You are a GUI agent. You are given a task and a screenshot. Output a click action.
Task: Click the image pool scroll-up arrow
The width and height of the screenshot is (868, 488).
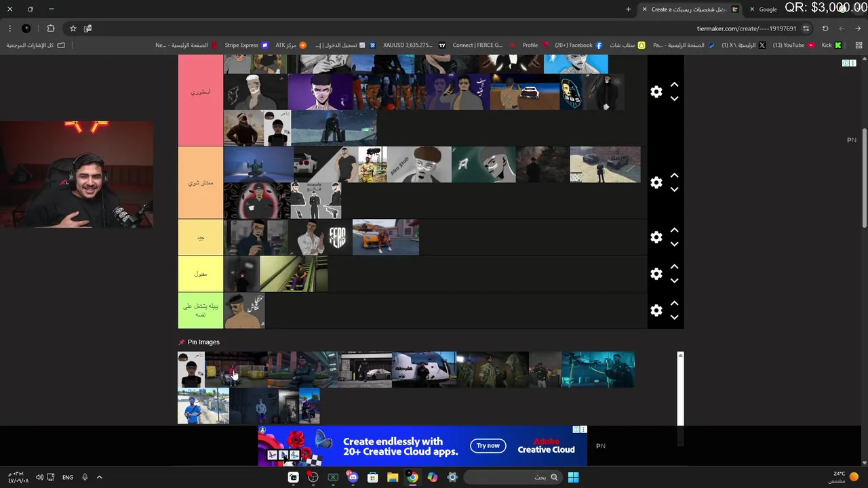[680, 355]
